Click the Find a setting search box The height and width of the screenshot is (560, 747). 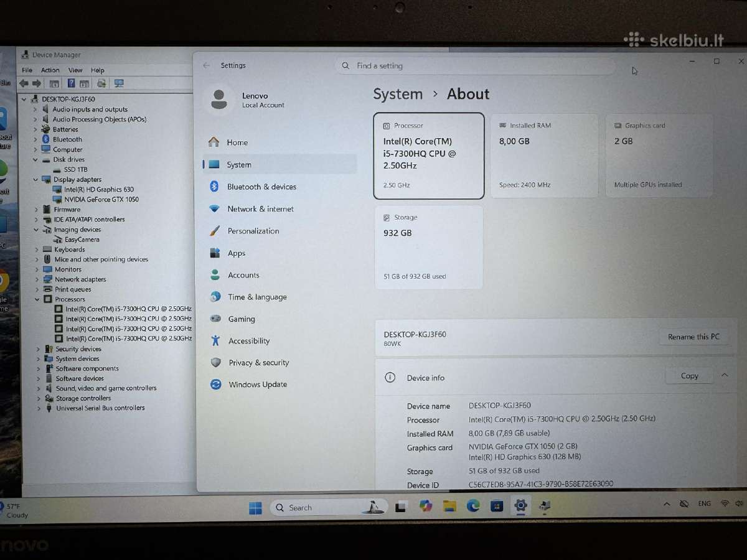click(x=475, y=66)
